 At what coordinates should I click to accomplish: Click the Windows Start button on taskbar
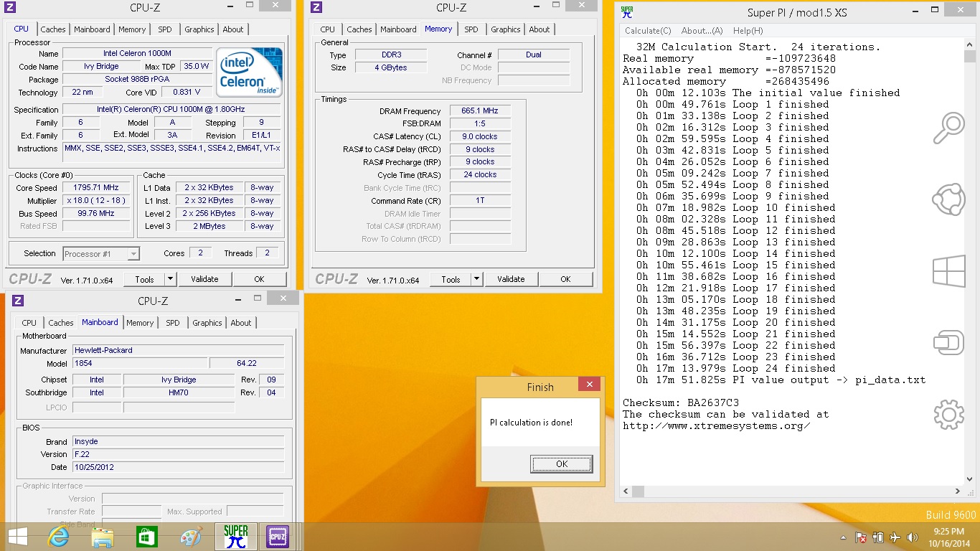pyautogui.click(x=18, y=536)
